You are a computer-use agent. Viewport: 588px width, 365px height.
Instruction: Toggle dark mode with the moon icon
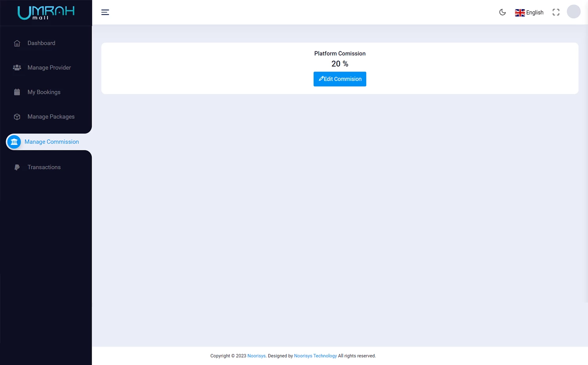click(502, 12)
